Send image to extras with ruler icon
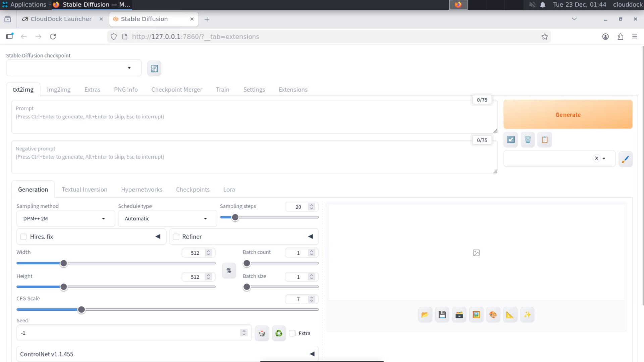Viewport: 644px width, 362px height. tap(510, 314)
